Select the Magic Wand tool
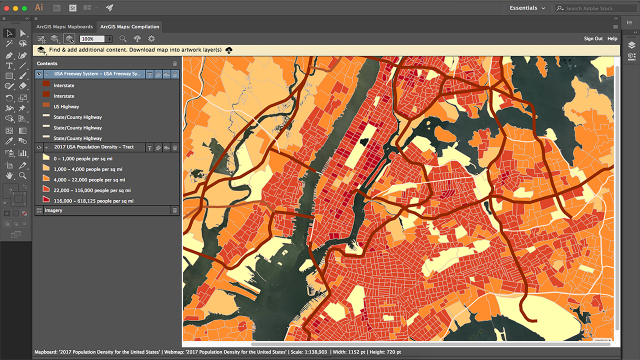 point(9,44)
